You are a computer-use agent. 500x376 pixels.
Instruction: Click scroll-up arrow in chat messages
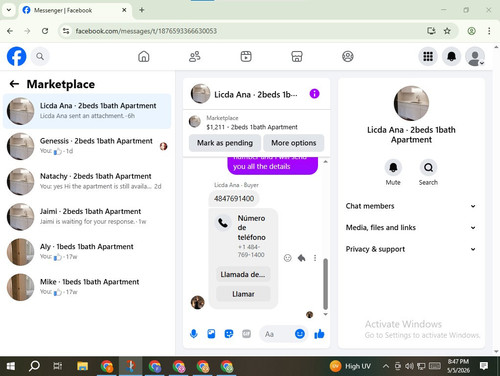click(326, 162)
